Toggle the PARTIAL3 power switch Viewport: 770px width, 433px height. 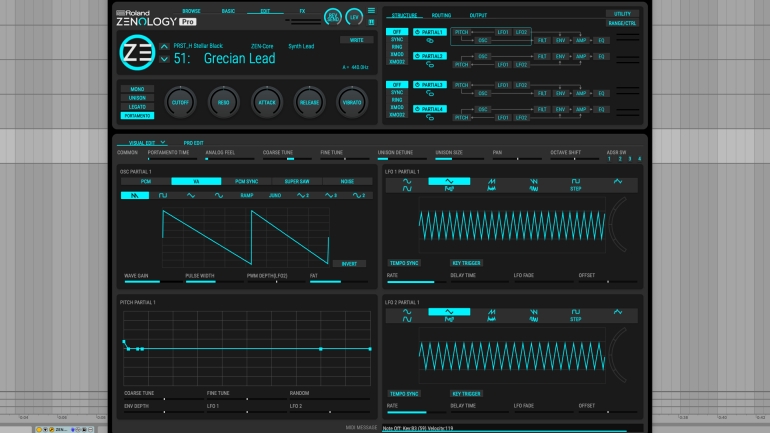tap(417, 85)
